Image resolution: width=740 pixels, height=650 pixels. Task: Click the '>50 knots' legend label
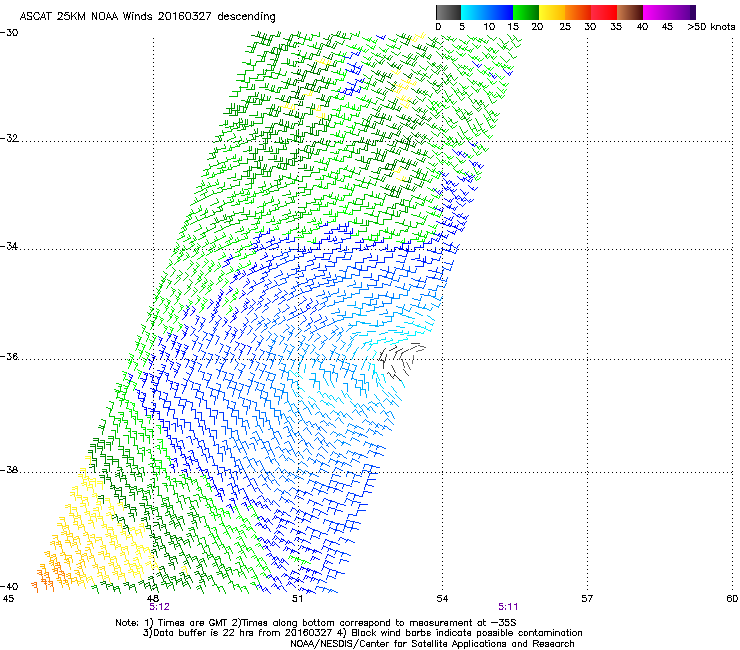(711, 27)
